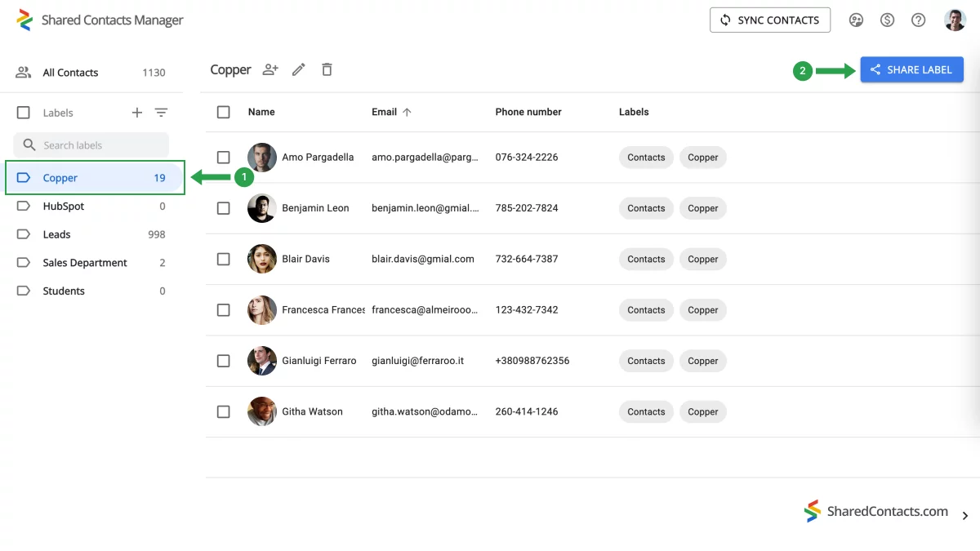
Task: Select the Sales Department label
Action: [x=91, y=263]
